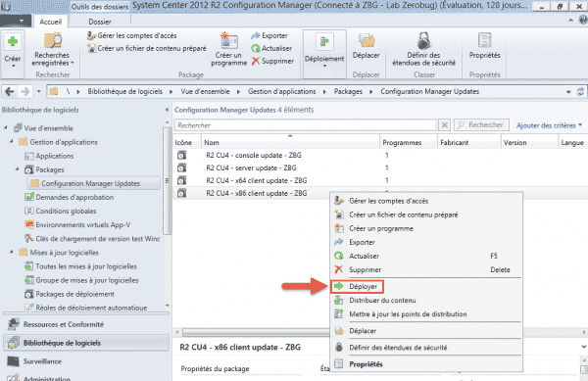Collapse the Vue d'ensemble tree node
This screenshot has width=588, height=381.
pyautogui.click(x=6, y=128)
